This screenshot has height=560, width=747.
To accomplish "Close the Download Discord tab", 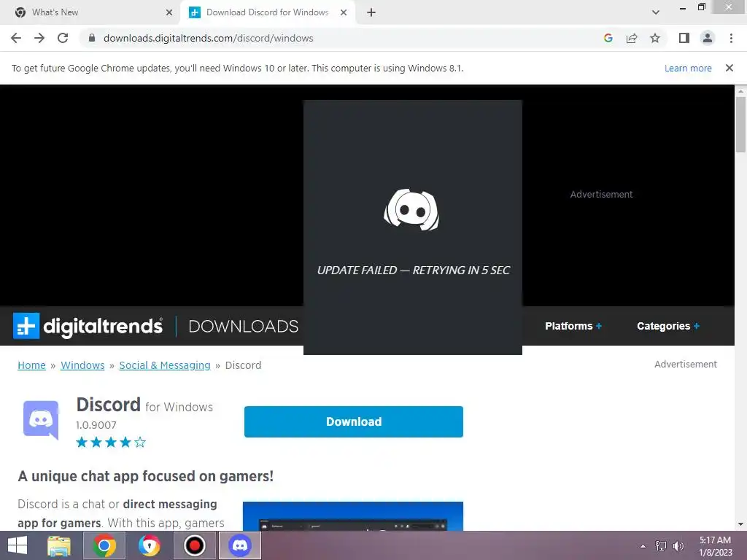I will (344, 12).
